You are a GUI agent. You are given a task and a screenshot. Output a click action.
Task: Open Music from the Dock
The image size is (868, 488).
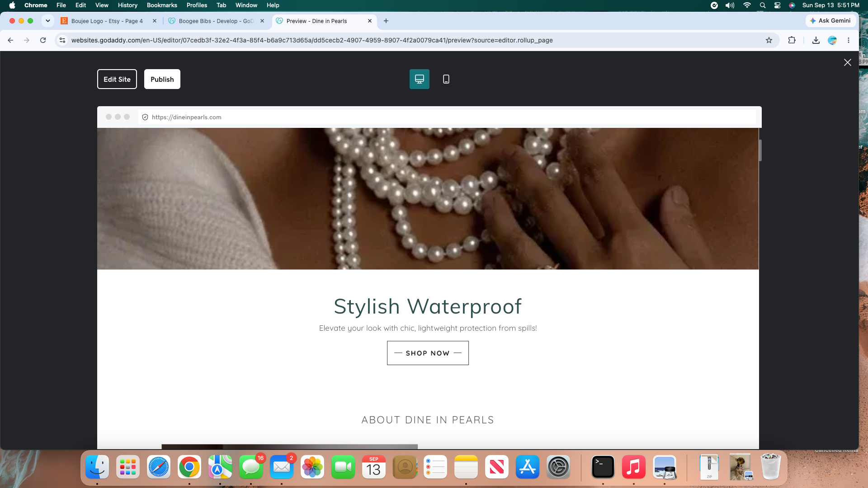pyautogui.click(x=634, y=467)
